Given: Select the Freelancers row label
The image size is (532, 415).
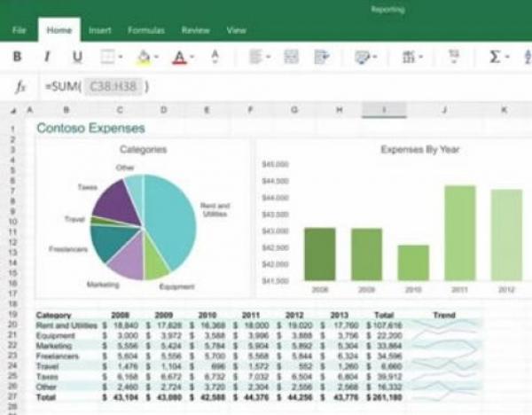Looking at the screenshot, I should click(57, 356).
